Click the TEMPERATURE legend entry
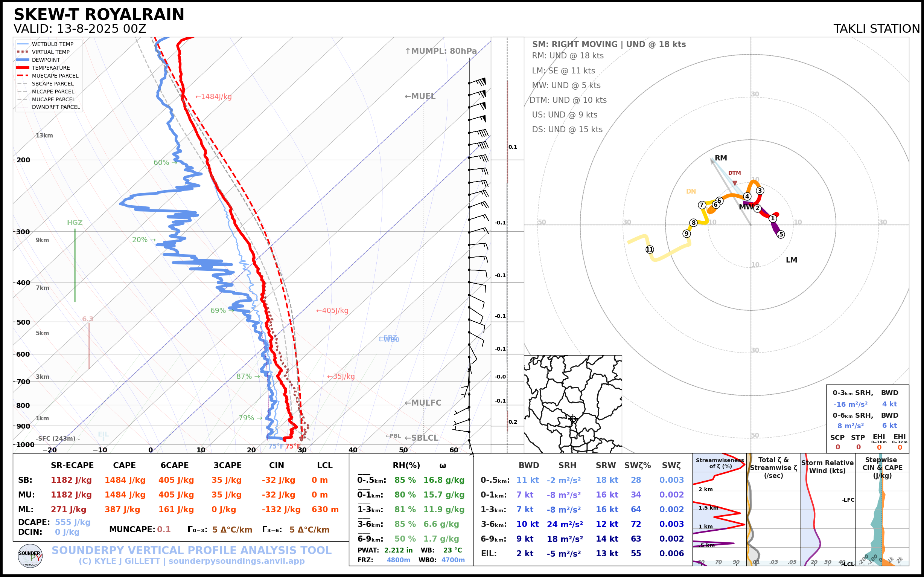 coord(51,68)
